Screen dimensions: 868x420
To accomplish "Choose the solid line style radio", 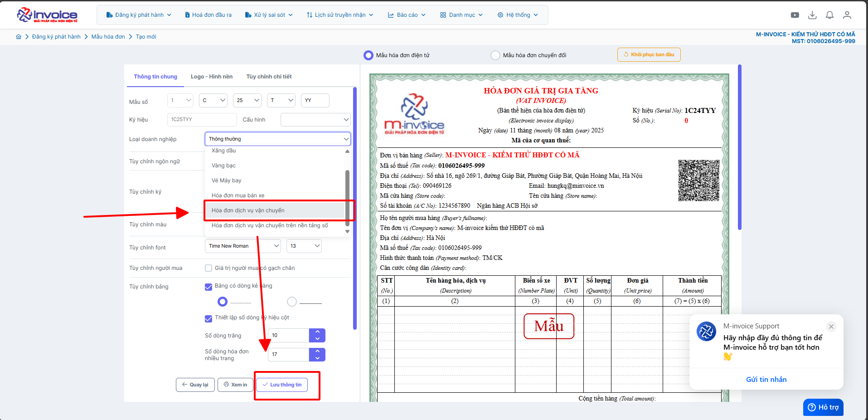I will pyautogui.click(x=292, y=302).
